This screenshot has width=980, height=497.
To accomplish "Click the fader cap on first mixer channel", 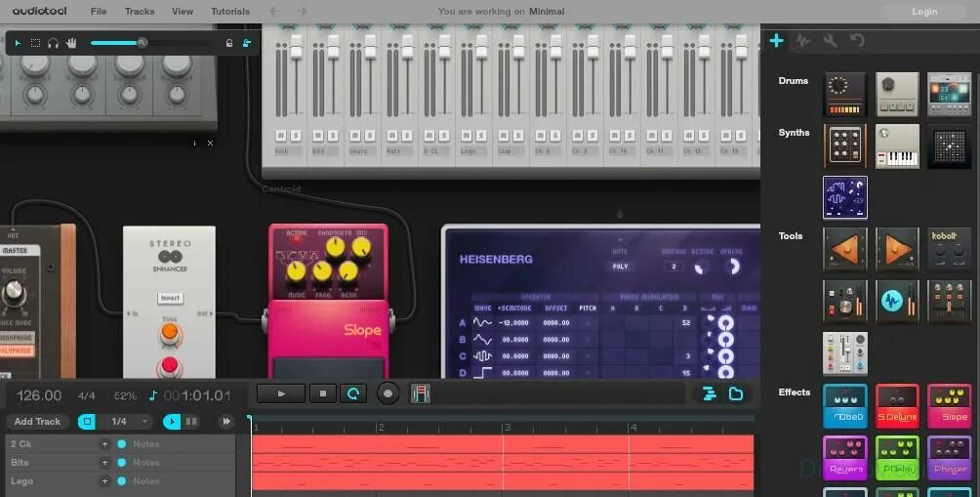I will [297, 47].
